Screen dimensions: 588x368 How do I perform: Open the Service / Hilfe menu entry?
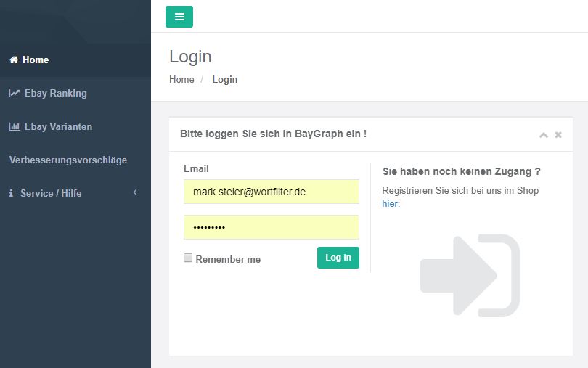click(x=75, y=193)
